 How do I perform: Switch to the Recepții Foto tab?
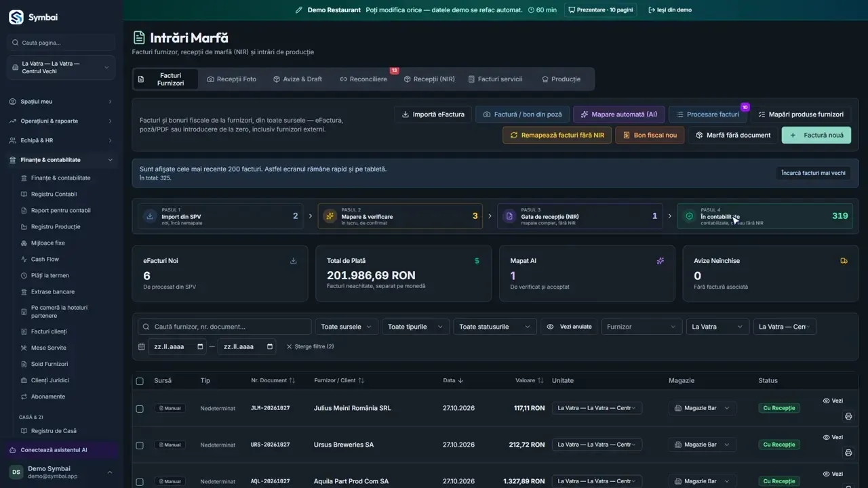click(x=232, y=79)
